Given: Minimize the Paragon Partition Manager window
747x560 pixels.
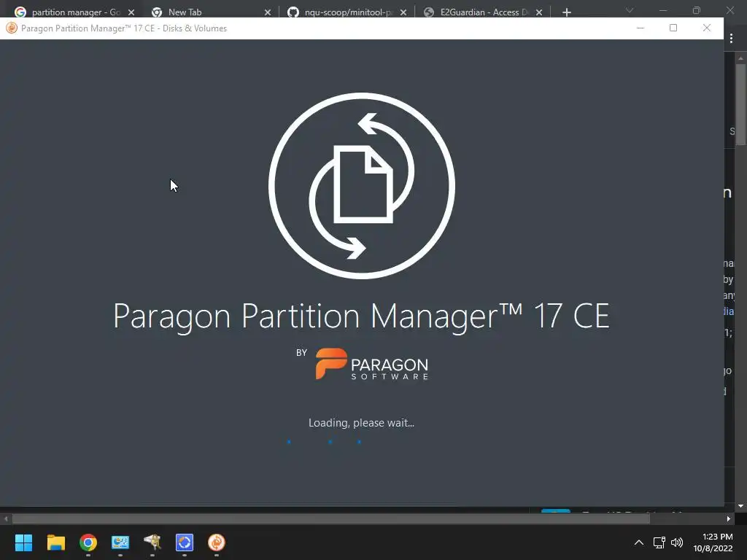Looking at the screenshot, I should pyautogui.click(x=640, y=28).
